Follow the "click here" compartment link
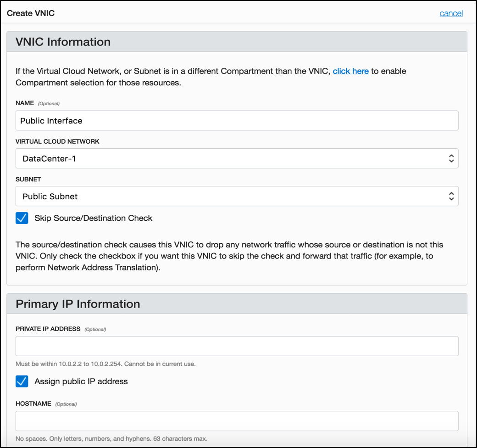This screenshot has height=448, width=477. pyautogui.click(x=350, y=71)
